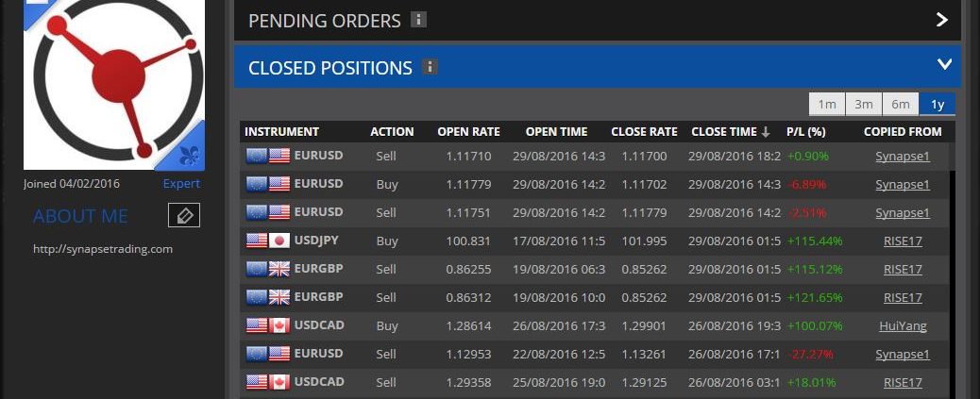
Task: Click the edit About Me pencil icon
Action: pos(184,216)
